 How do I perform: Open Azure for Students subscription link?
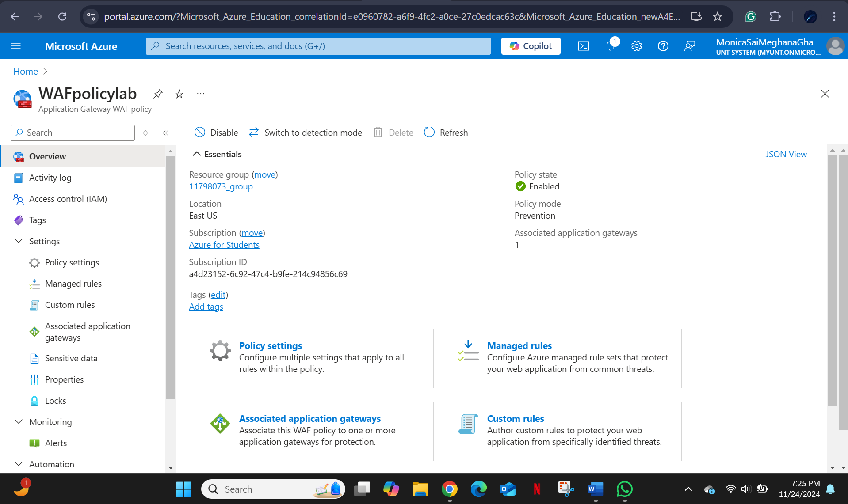click(224, 245)
